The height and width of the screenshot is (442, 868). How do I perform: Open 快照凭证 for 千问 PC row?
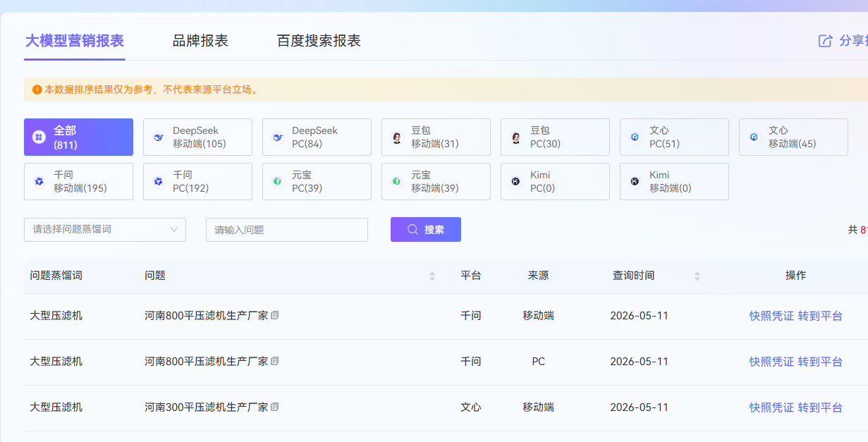coord(771,362)
